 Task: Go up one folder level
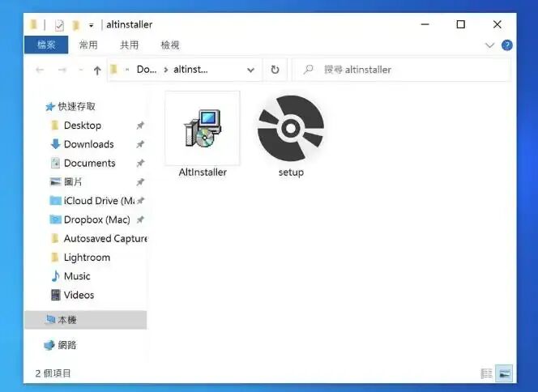(97, 70)
